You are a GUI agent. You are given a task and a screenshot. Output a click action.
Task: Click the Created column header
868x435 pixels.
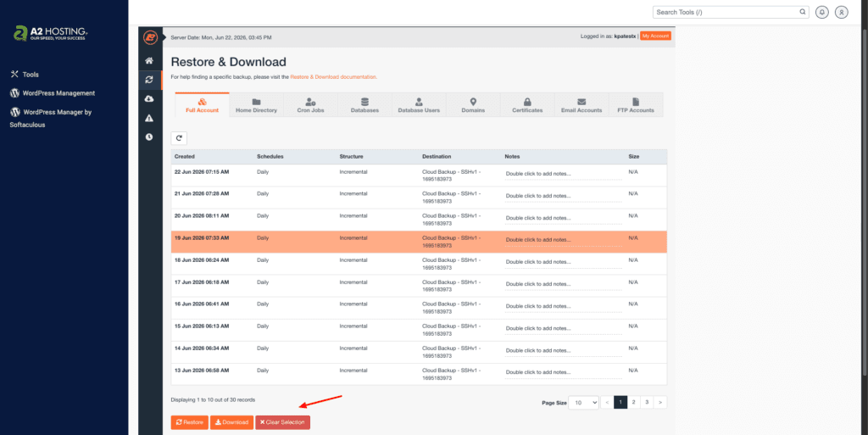[184, 157]
